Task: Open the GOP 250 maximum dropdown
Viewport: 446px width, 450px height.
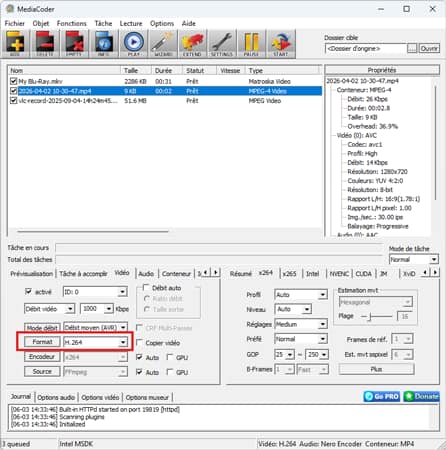Action: (x=317, y=355)
